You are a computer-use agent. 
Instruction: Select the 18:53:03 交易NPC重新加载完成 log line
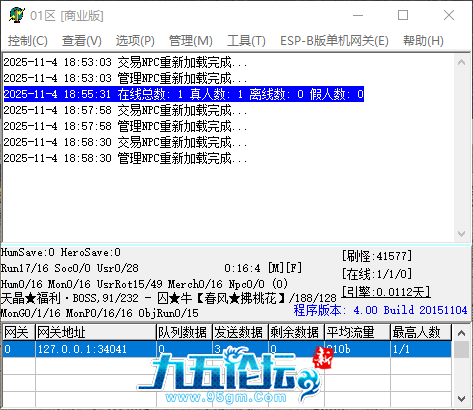125,62
